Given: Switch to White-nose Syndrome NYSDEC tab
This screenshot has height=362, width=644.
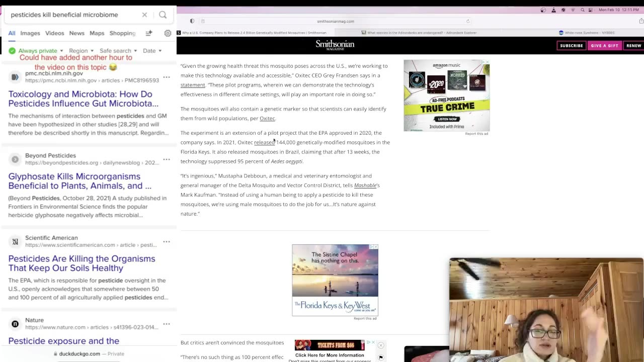Looking at the screenshot, I should [587, 33].
